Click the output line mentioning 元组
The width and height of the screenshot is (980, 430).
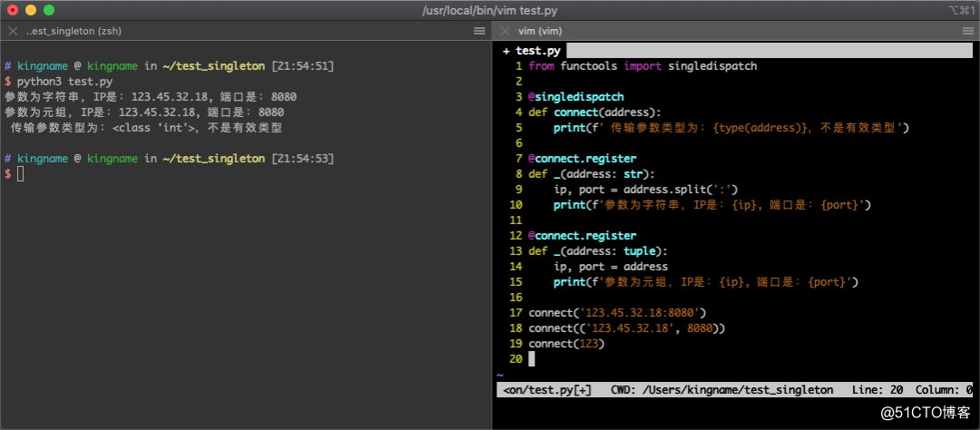144,112
